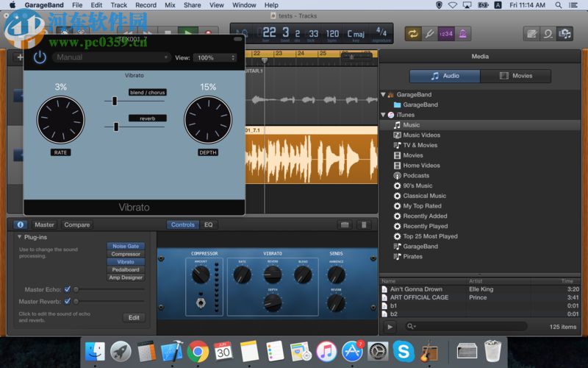Screen dimensions: 588x368
Task: Switch to the EQ tab
Action: 209,224
